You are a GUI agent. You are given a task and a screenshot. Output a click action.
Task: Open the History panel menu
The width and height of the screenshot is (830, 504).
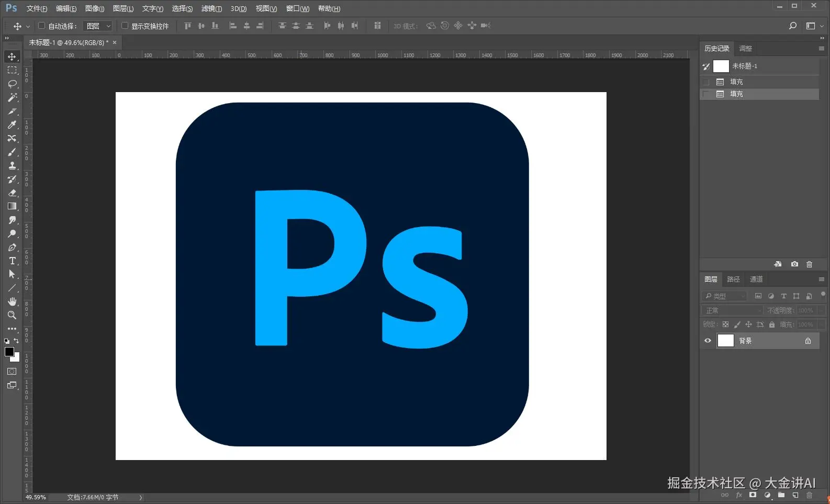tap(821, 48)
